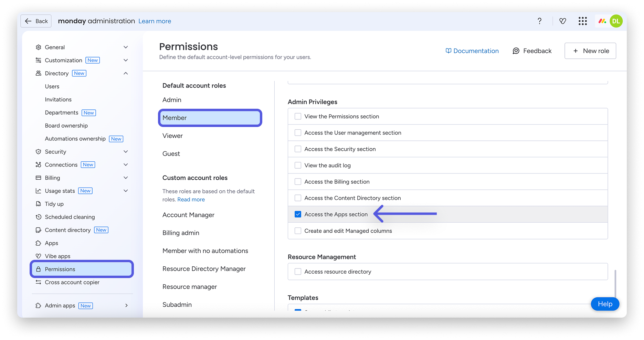The height and width of the screenshot is (340, 644).
Task: Click the Customization sliders icon
Action: click(39, 60)
